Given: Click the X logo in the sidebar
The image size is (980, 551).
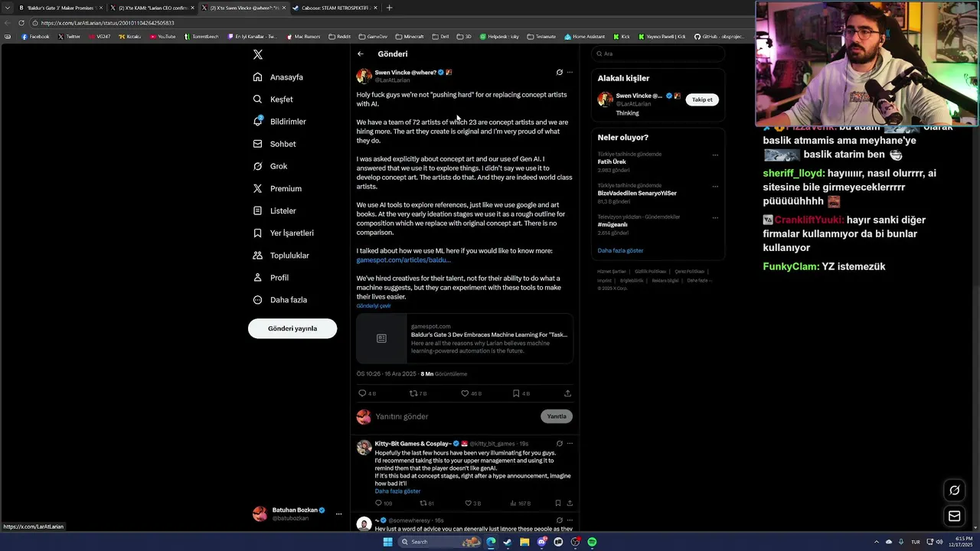Looking at the screenshot, I should coord(258,54).
